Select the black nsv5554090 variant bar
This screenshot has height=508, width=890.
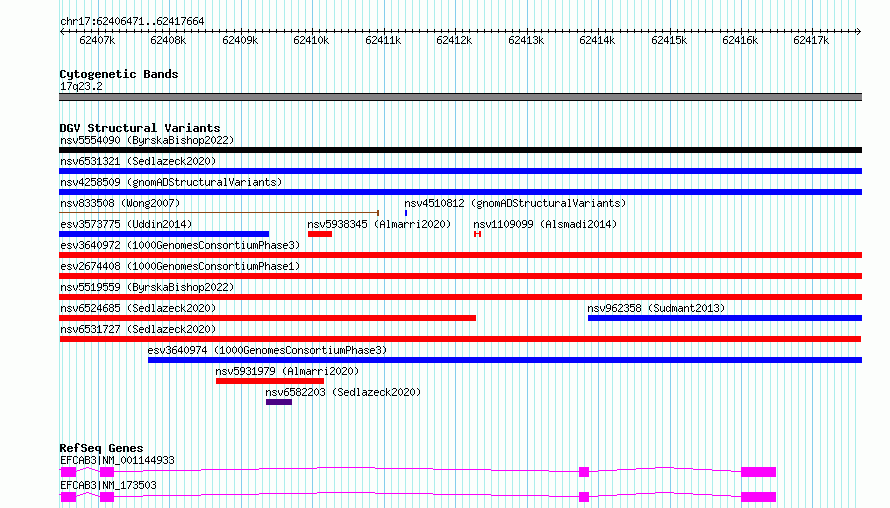click(460, 150)
